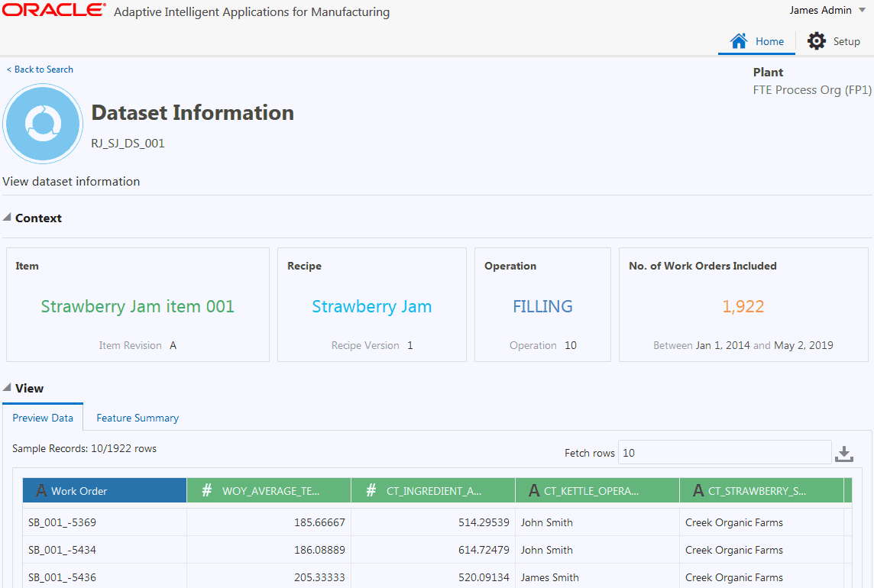The width and height of the screenshot is (874, 588).
Task: Click the Item Revision A label
Action: click(x=138, y=346)
